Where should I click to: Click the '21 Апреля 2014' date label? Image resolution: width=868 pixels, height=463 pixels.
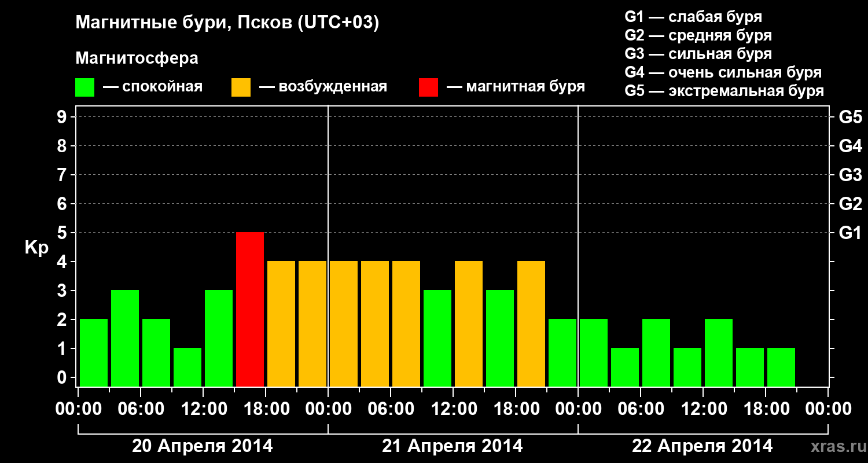453,446
